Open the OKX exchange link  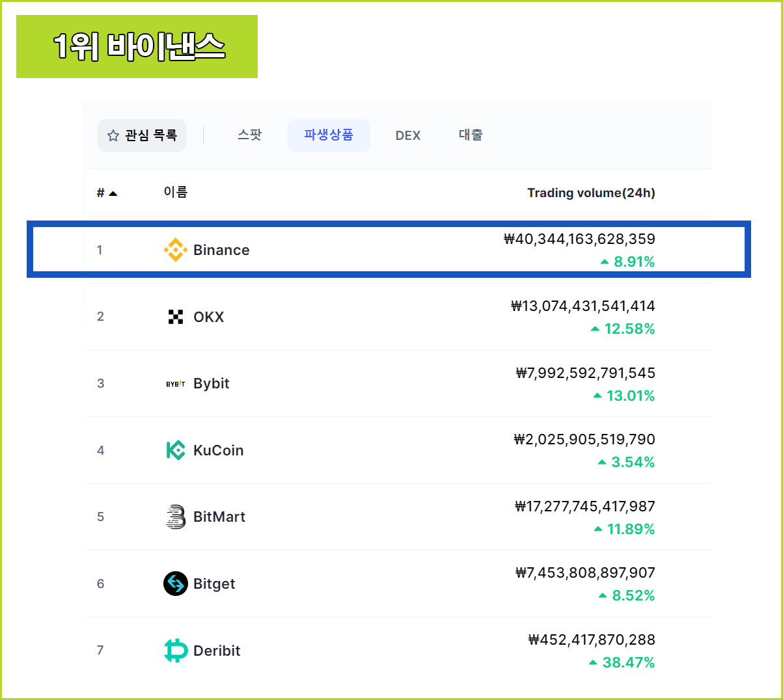[x=208, y=317]
